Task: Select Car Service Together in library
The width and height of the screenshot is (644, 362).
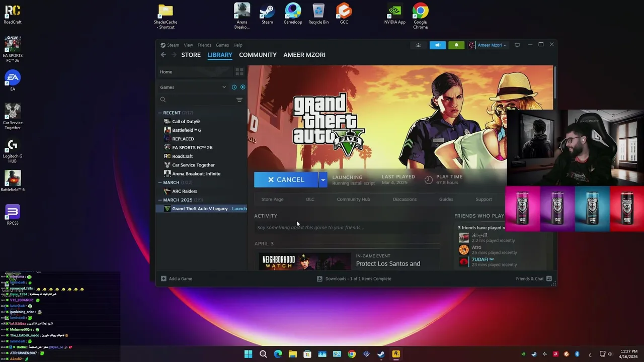Action: 193,165
